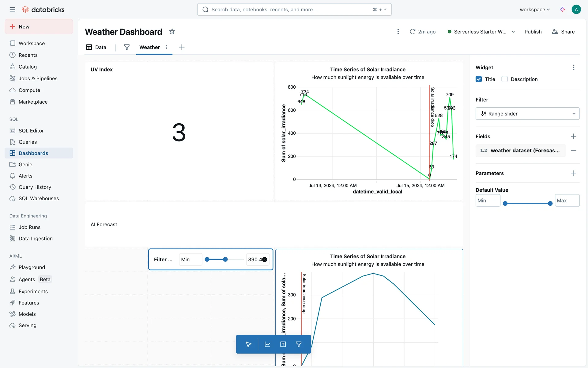Click the refresh dashboard icon
Image resolution: width=588 pixels, height=368 pixels.
pos(413,32)
